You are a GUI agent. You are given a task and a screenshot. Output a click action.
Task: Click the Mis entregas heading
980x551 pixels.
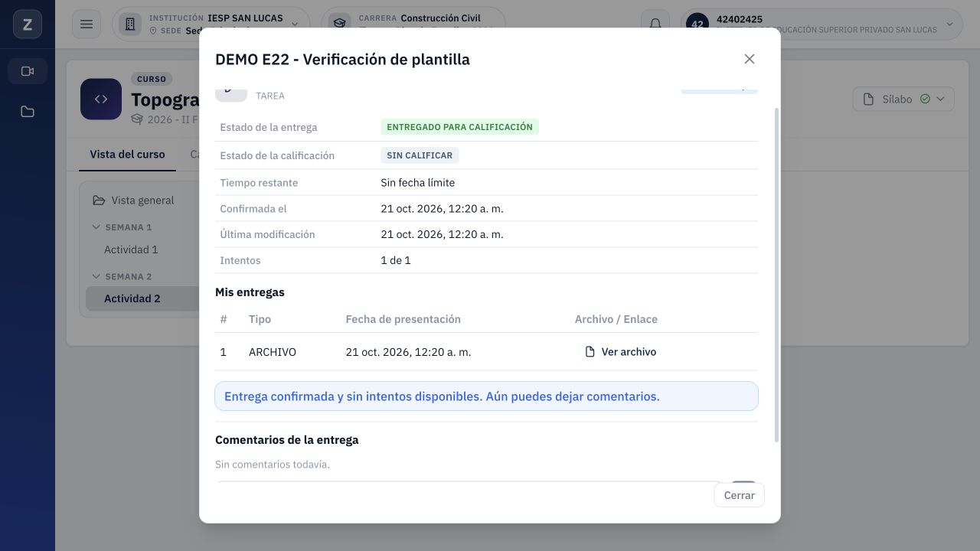pyautogui.click(x=250, y=292)
